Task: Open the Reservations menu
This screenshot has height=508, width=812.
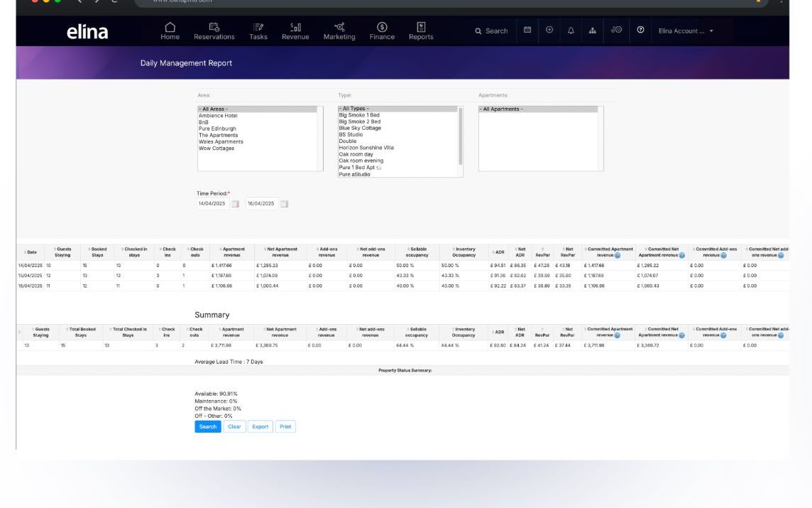Action: tap(214, 31)
